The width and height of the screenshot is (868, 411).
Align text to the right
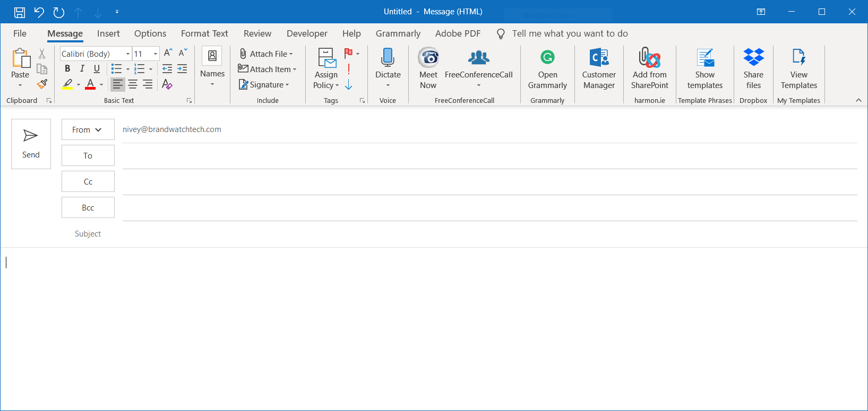click(148, 84)
